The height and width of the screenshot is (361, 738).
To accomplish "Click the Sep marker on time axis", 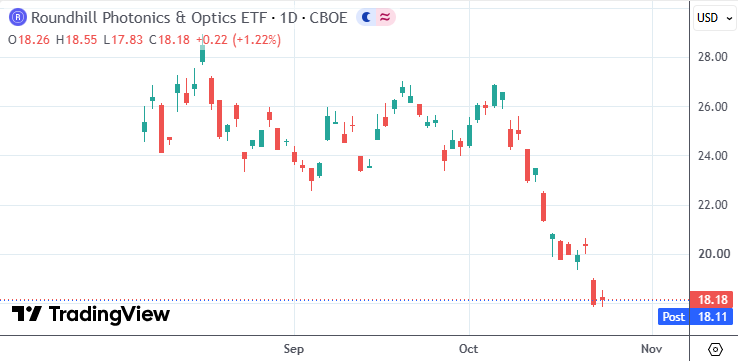I will click(x=294, y=349).
